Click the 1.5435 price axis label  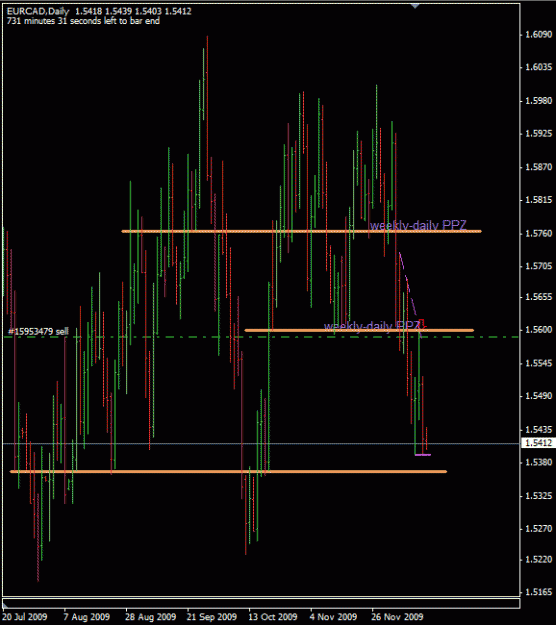click(538, 430)
